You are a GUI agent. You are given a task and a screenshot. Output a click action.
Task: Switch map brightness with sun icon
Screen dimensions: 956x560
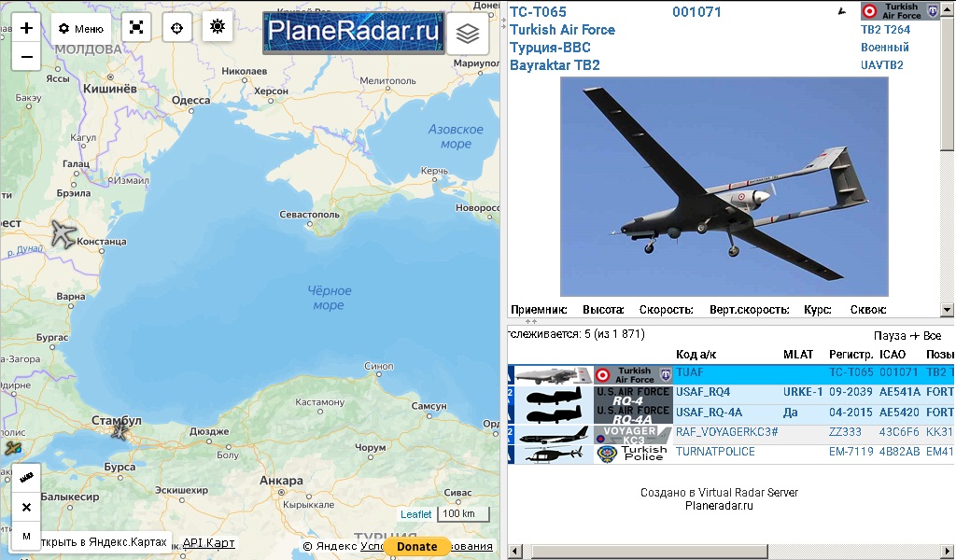tap(218, 26)
